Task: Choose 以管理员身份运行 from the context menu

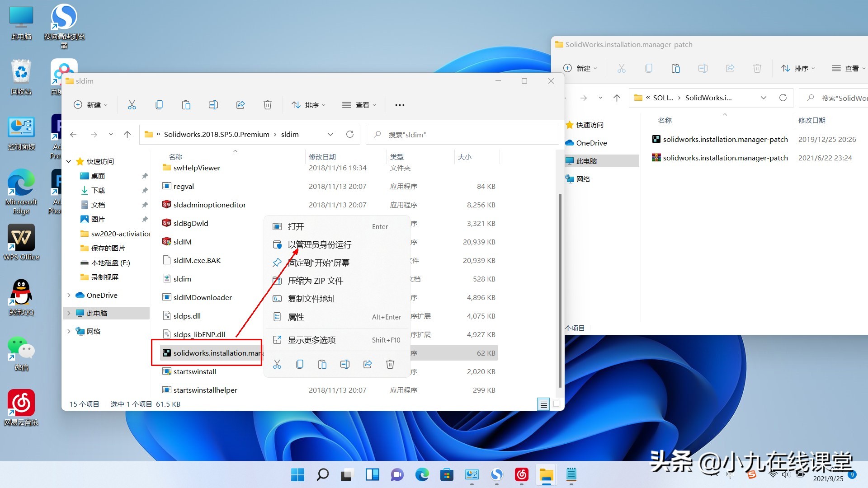Action: (320, 244)
